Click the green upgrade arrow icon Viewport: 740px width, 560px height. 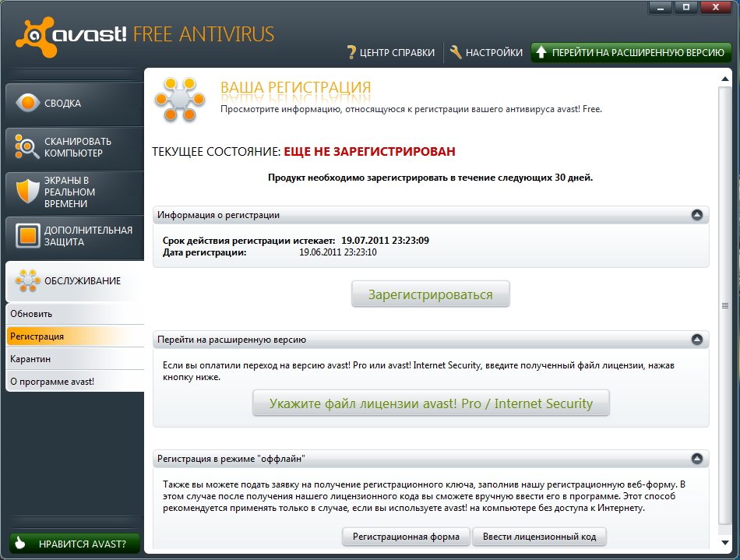[x=541, y=52]
